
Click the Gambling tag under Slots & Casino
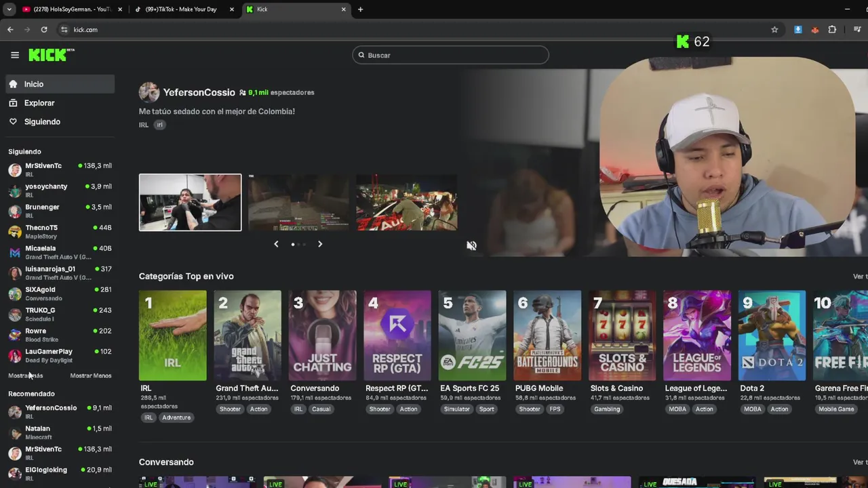click(x=607, y=409)
